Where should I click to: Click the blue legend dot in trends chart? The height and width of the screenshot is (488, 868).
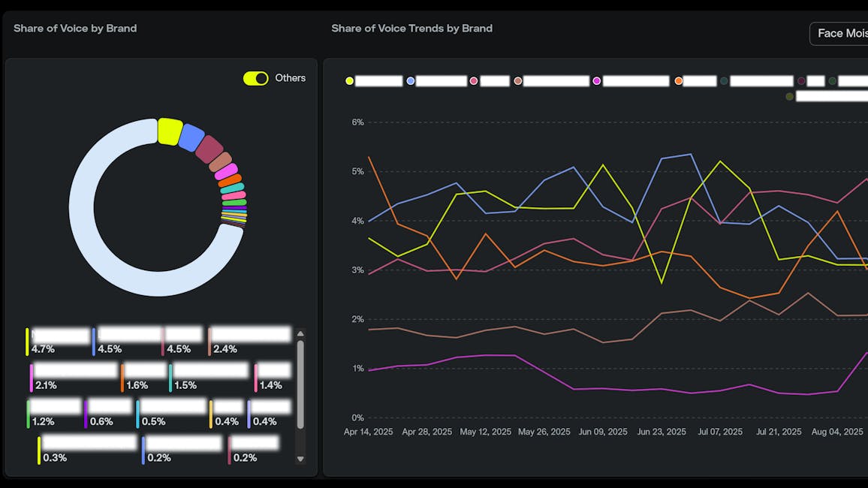coord(410,81)
